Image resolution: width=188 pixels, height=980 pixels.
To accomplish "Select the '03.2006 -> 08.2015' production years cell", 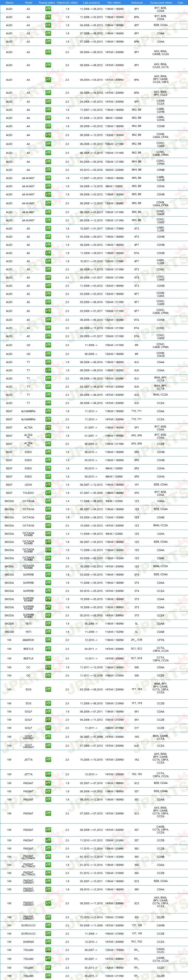I will tap(91, 689).
